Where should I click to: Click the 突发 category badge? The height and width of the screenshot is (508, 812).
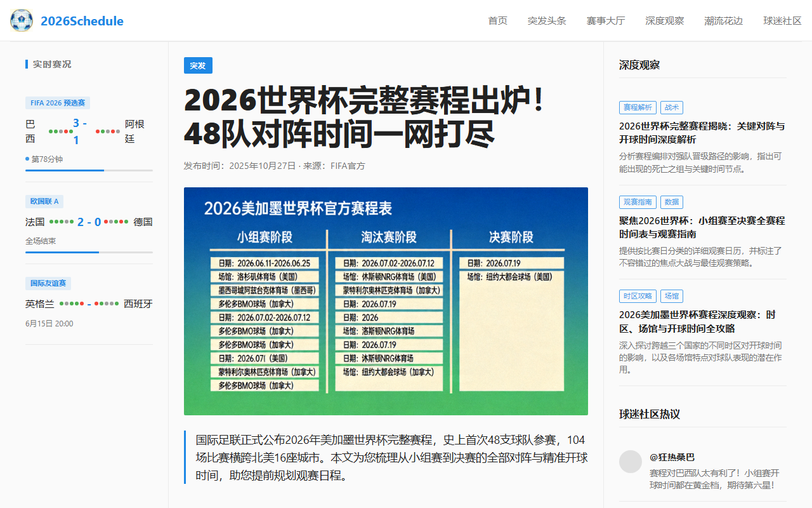pos(198,65)
